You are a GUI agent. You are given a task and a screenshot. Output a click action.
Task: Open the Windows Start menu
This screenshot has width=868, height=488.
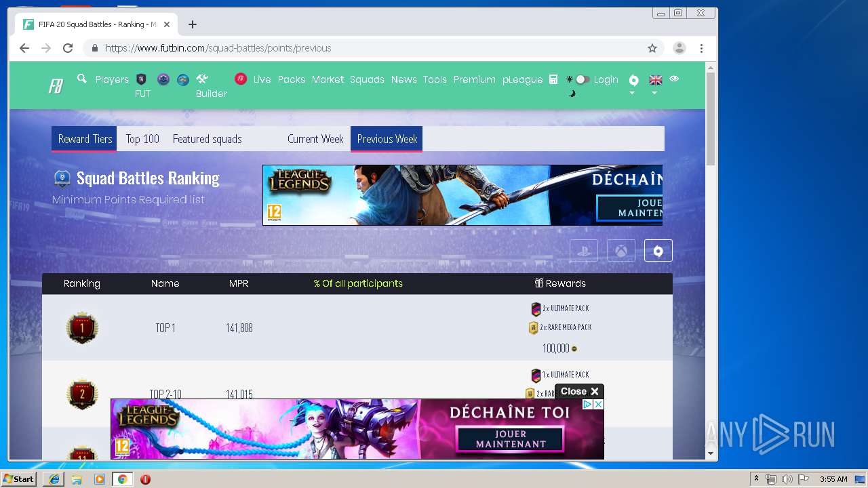tap(19, 479)
